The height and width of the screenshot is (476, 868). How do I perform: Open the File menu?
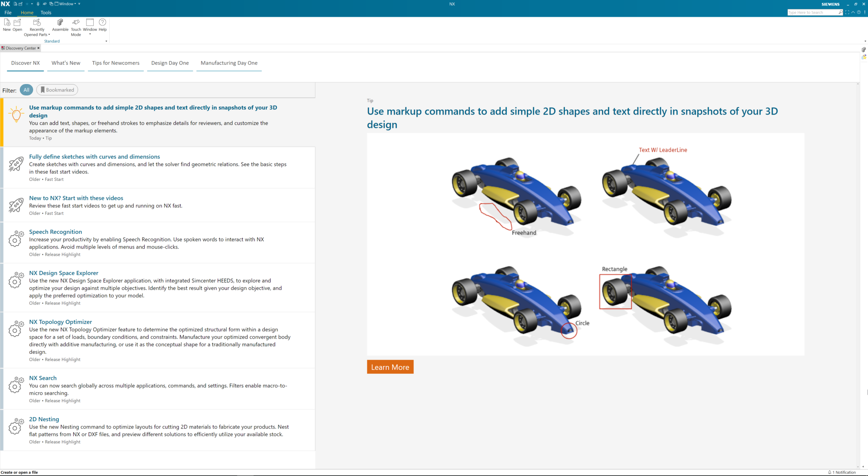[7, 12]
